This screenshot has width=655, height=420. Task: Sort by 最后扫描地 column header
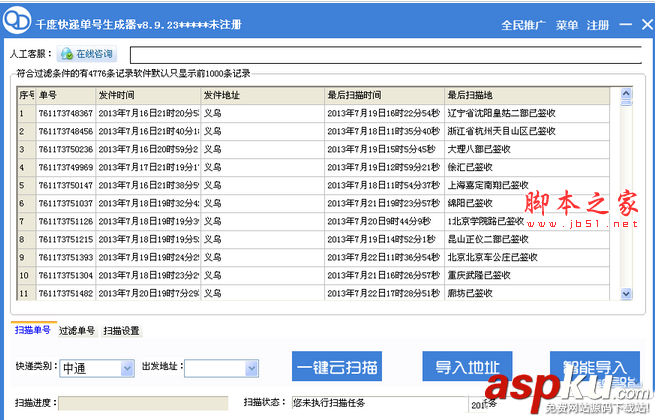pos(527,95)
